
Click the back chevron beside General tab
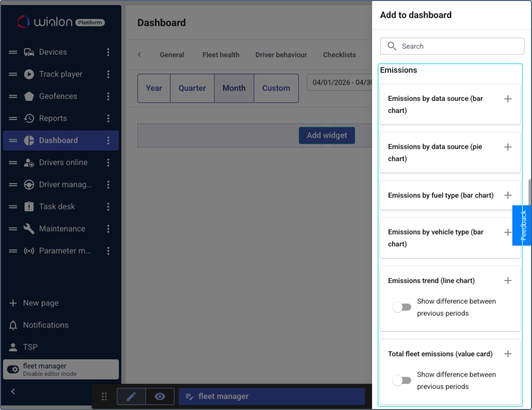pos(138,55)
